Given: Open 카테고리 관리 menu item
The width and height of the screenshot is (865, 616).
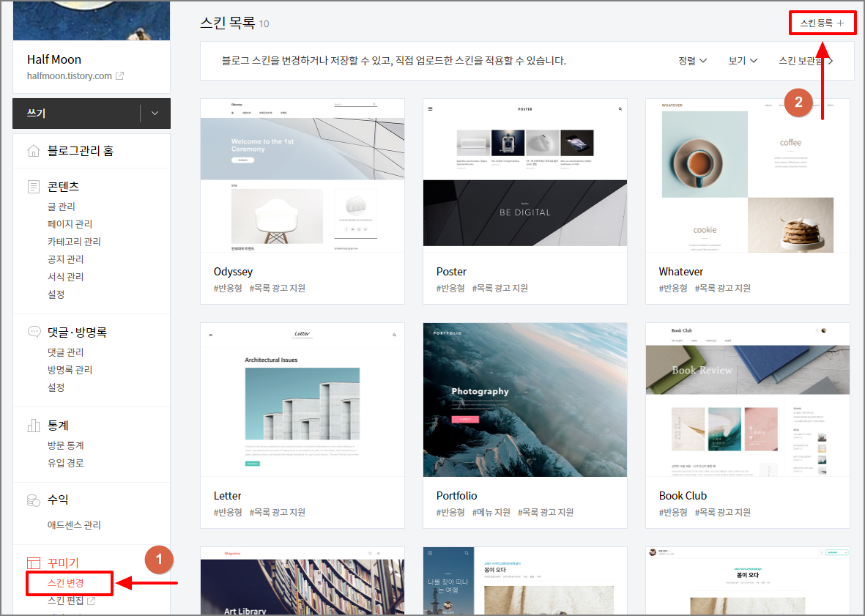Looking at the screenshot, I should click(x=74, y=242).
